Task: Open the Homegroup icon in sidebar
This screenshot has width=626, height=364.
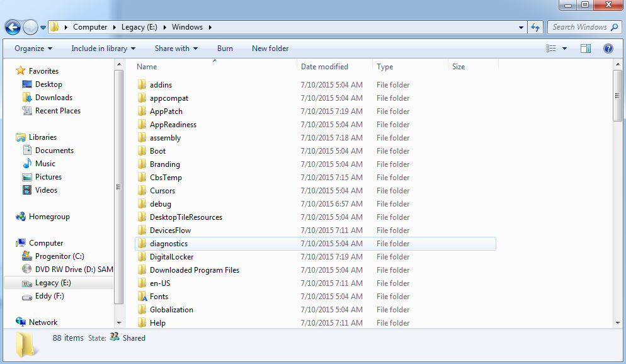Action: coord(20,217)
